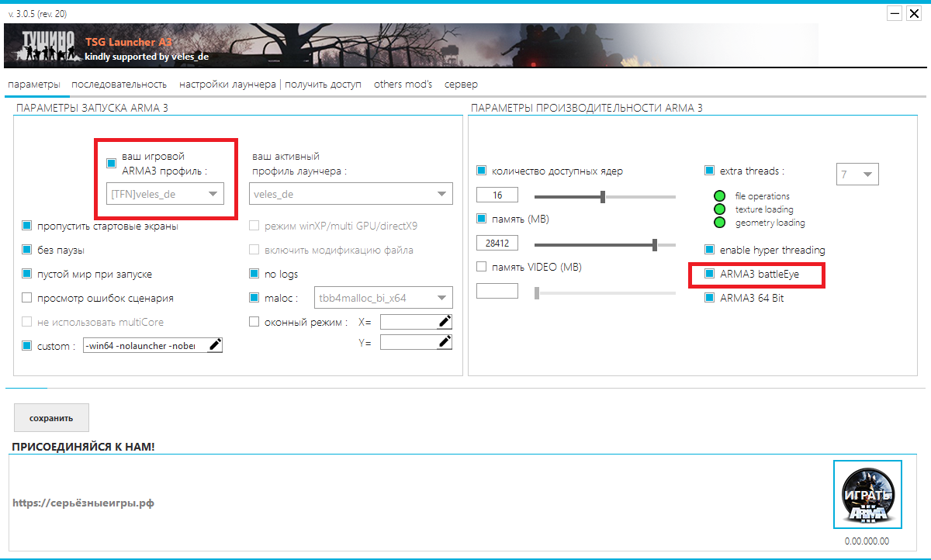Click the режим winXP/multi GPU/directX9 checkbox
The image size is (931, 560).
point(254,226)
